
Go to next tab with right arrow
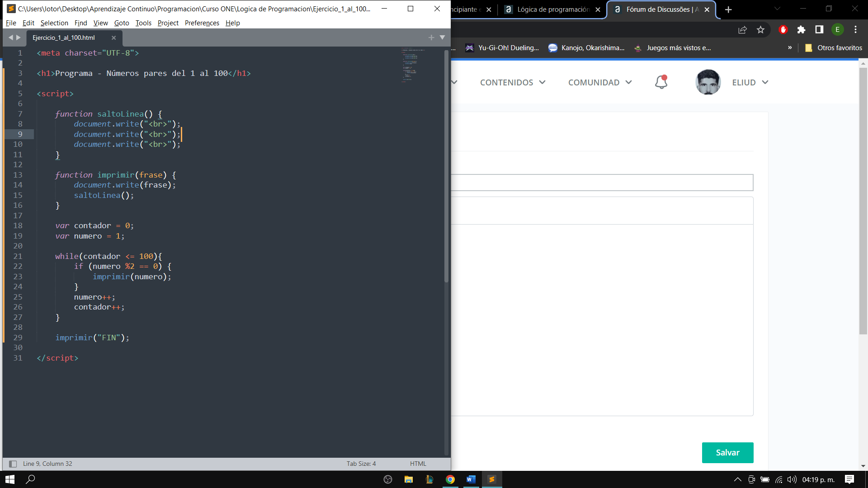coord(19,38)
